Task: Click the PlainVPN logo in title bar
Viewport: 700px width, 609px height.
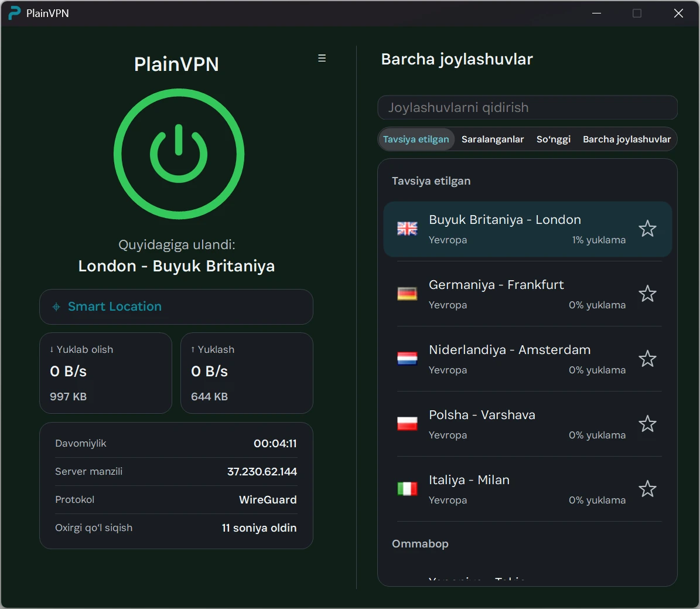Action: click(14, 13)
